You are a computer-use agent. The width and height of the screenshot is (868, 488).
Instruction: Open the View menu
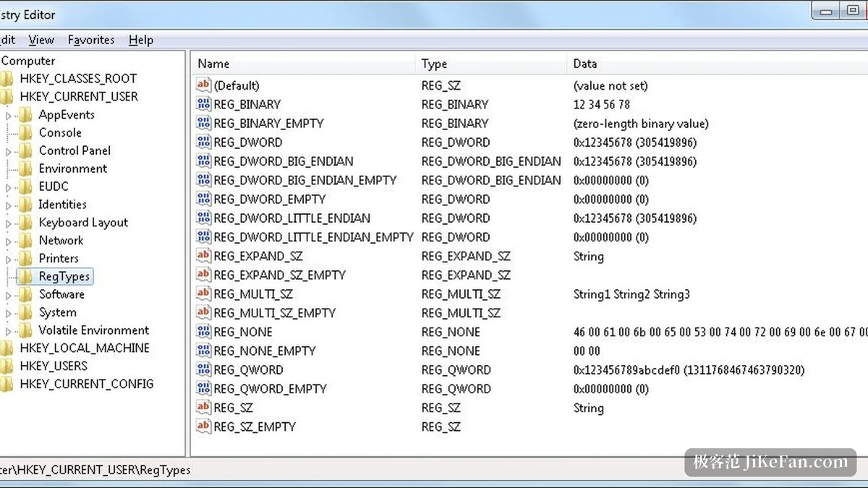click(x=41, y=40)
